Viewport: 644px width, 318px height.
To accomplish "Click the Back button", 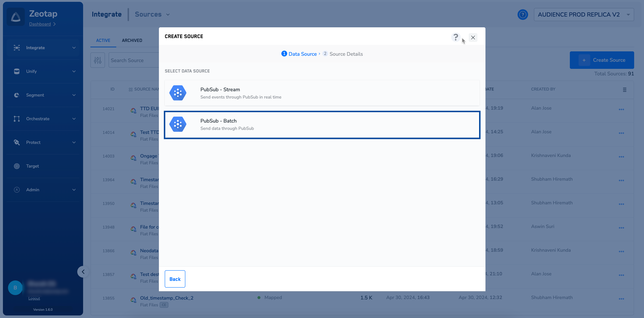I will click(175, 279).
